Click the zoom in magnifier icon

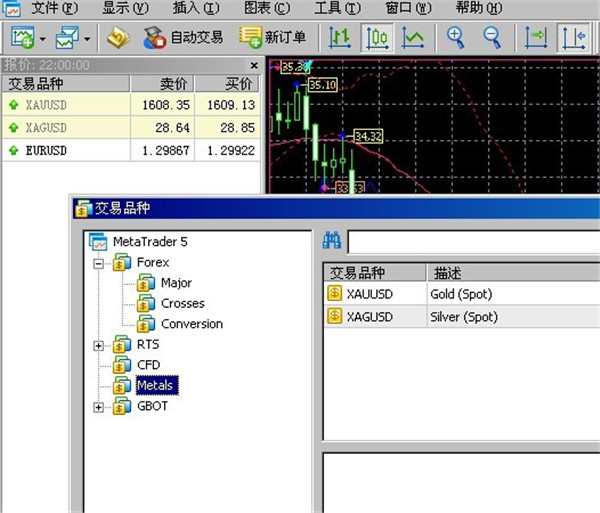456,38
